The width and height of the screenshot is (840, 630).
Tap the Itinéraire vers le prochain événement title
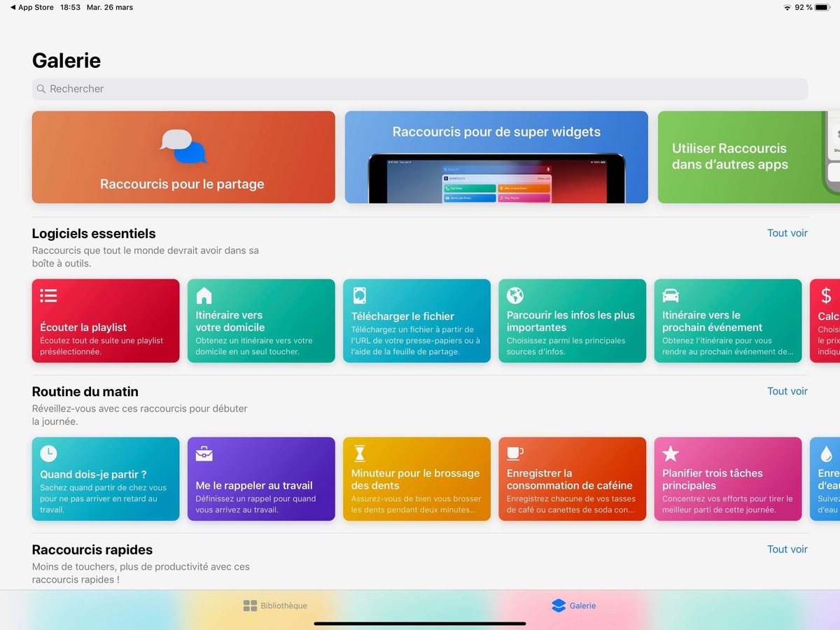[713, 321]
